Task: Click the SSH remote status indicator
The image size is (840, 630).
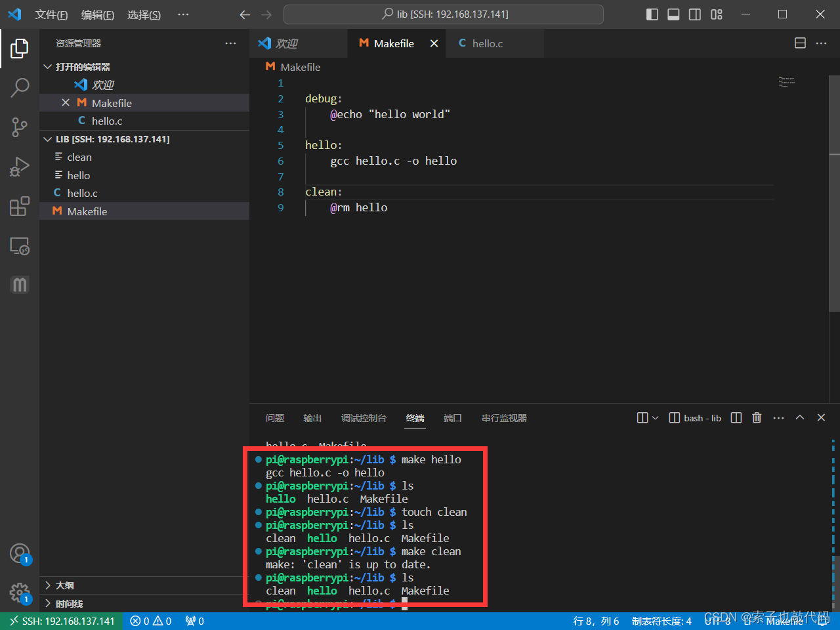Action: coord(62,621)
